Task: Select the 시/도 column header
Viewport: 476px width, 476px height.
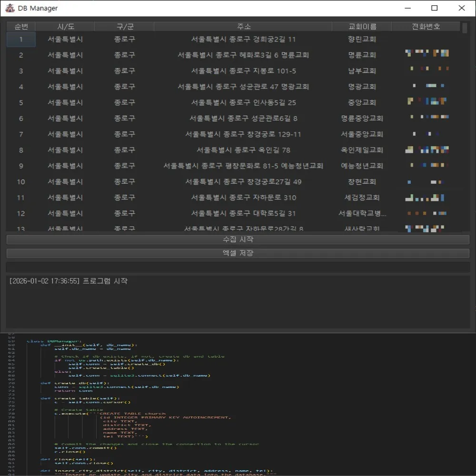Action: point(65,26)
